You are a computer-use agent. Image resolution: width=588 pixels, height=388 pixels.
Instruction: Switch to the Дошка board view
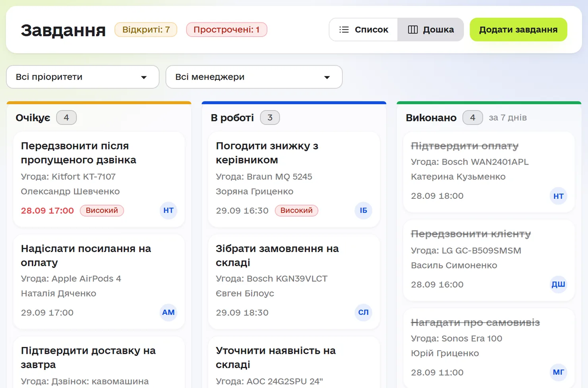[431, 29]
